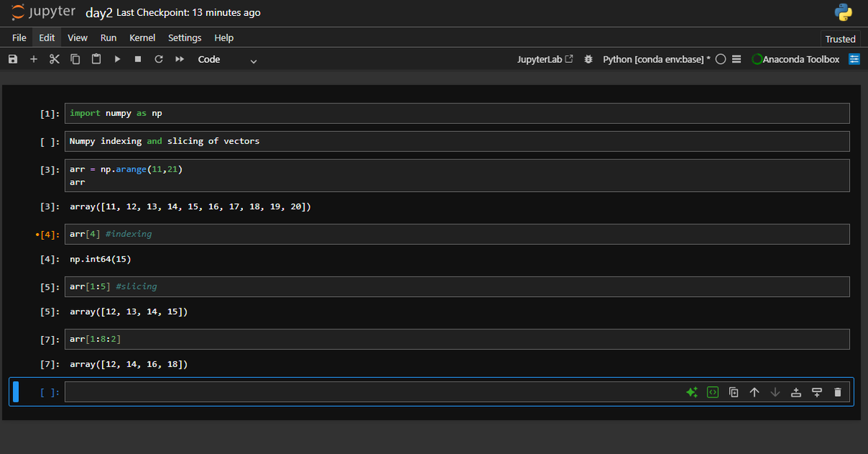Delete the active cell with trash icon
The width and height of the screenshot is (868, 454).
point(838,392)
